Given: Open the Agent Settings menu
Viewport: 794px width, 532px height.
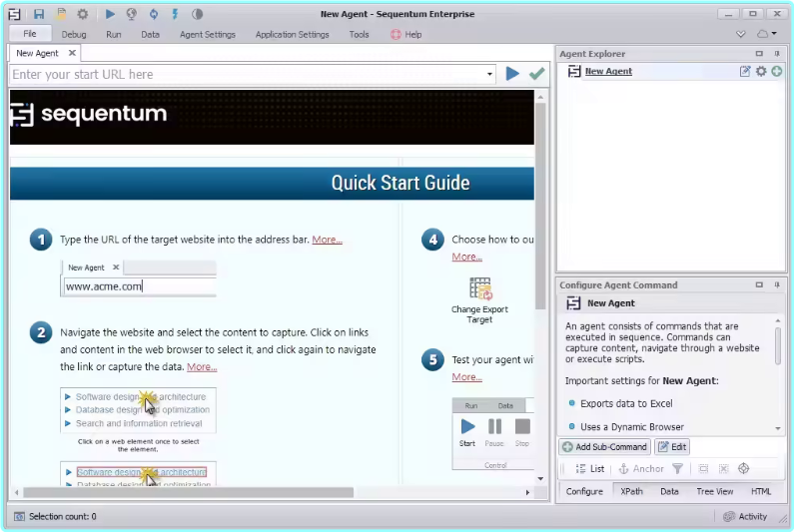Looking at the screenshot, I should pos(208,34).
